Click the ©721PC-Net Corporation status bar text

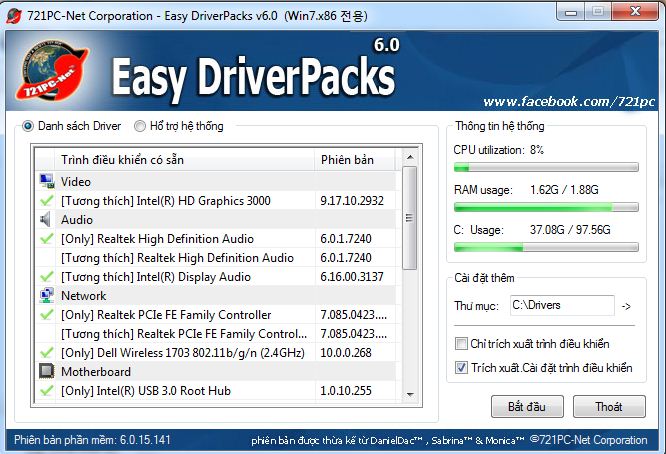pyautogui.click(x=589, y=440)
